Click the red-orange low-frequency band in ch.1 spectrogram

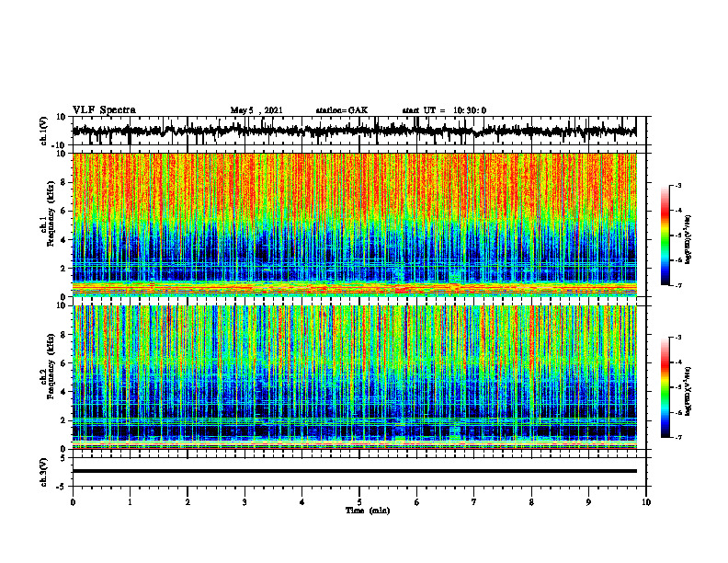[354, 288]
